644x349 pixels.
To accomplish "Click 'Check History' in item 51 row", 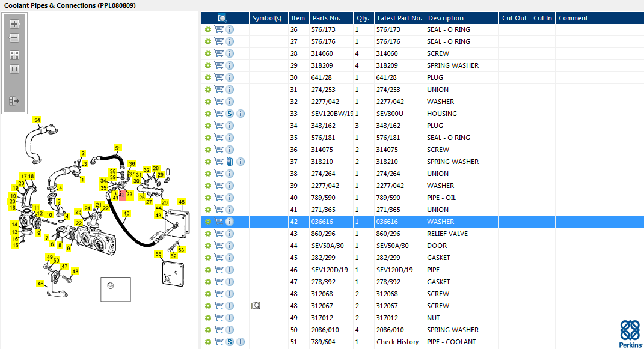I will (x=397, y=342).
